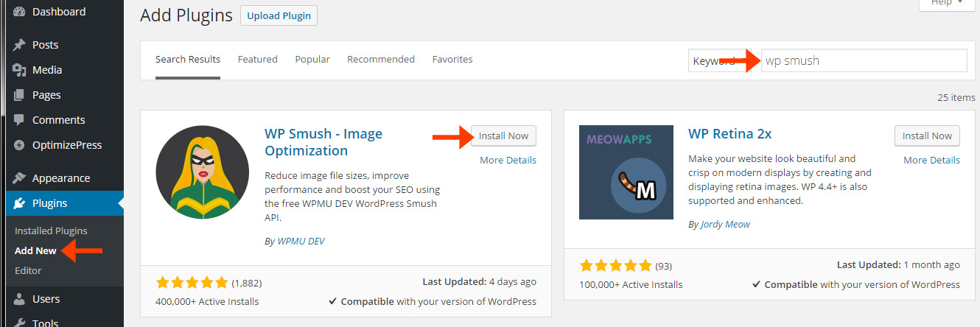This screenshot has width=980, height=327.
Task: Visit the Jordy Meow author link
Action: pyautogui.click(x=726, y=224)
